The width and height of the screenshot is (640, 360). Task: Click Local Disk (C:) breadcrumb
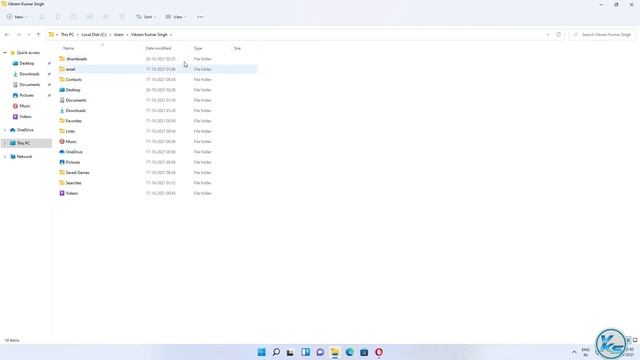(94, 35)
